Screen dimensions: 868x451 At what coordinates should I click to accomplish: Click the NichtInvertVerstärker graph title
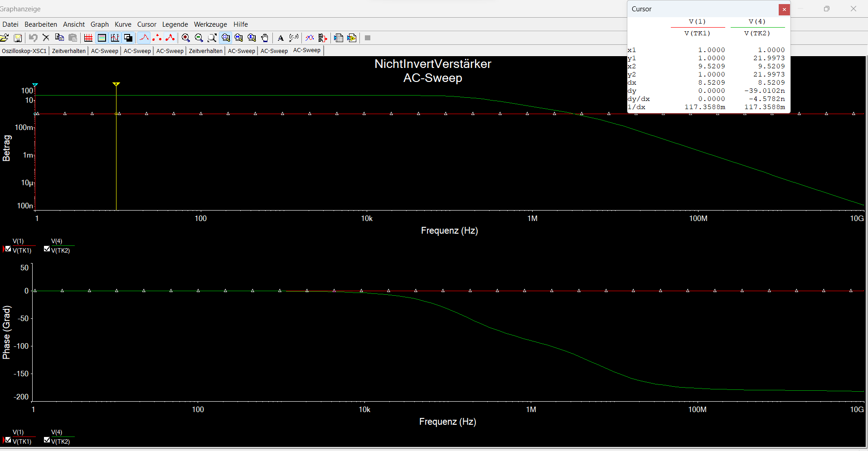(432, 64)
